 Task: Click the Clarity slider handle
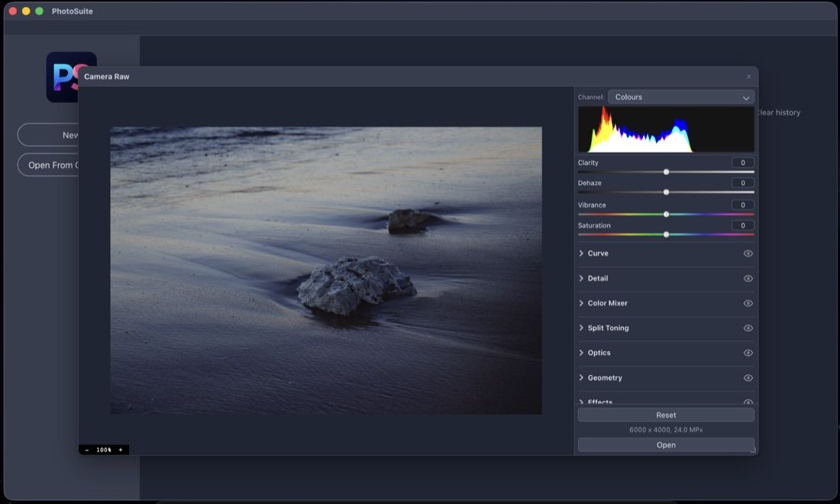[666, 172]
